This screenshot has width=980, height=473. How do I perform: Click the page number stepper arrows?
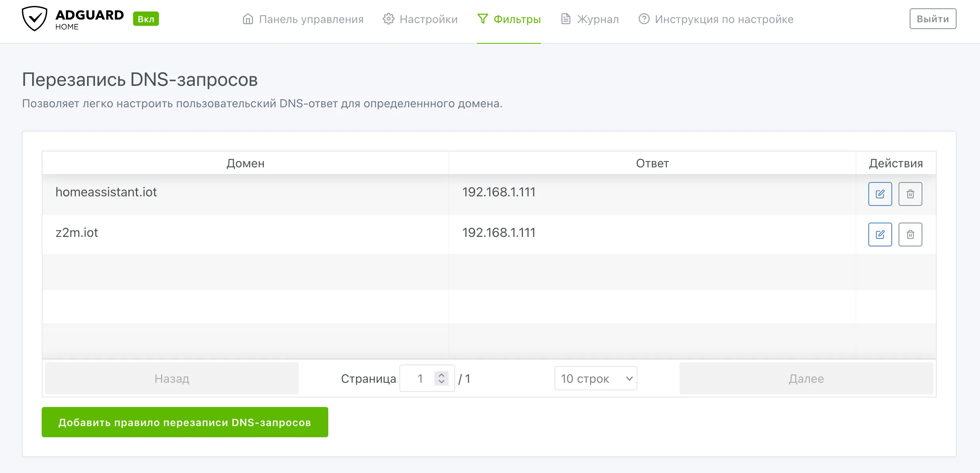pyautogui.click(x=442, y=378)
